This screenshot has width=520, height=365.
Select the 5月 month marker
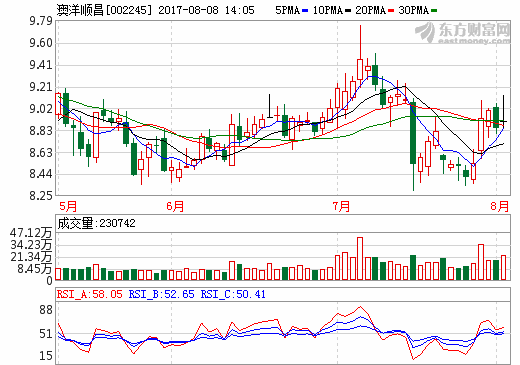(x=68, y=206)
